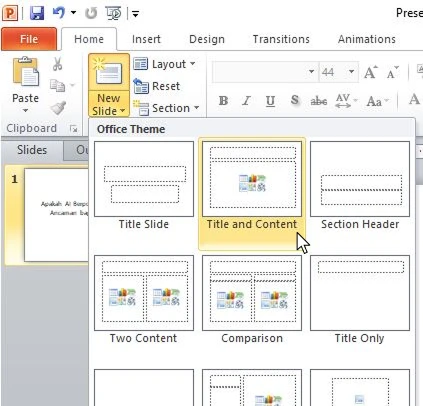Save the presentation with floppy disk icon
This screenshot has height=406, width=423.
[37, 13]
